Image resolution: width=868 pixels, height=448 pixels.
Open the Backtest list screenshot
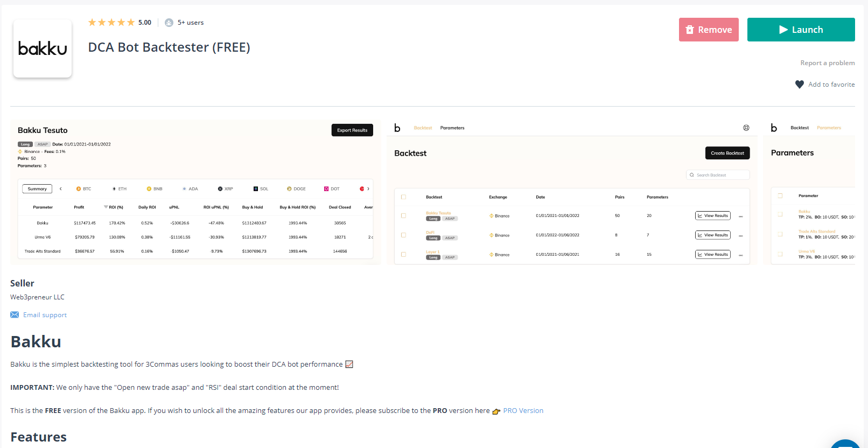572,192
